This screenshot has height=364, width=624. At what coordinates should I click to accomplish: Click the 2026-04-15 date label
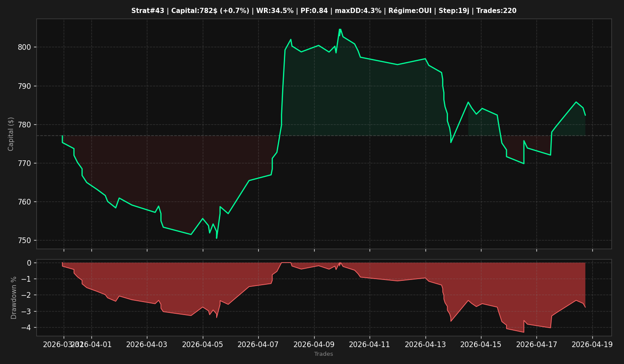pos(481,344)
